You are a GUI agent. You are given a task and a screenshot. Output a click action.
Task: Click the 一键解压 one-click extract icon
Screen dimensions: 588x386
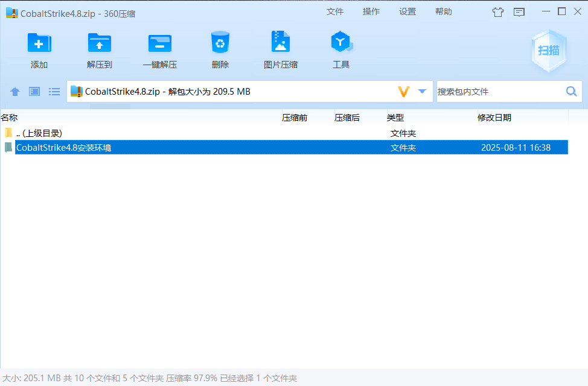(x=160, y=43)
